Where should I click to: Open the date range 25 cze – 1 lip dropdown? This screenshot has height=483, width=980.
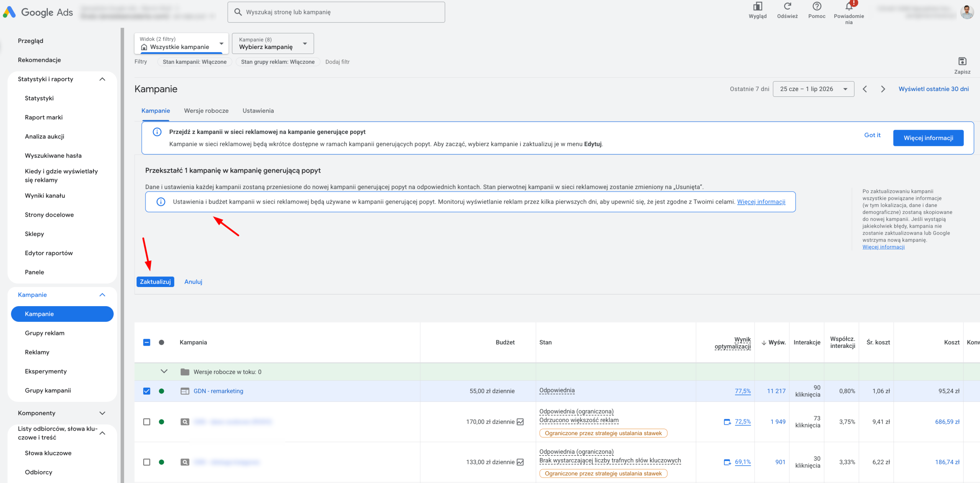(x=813, y=89)
